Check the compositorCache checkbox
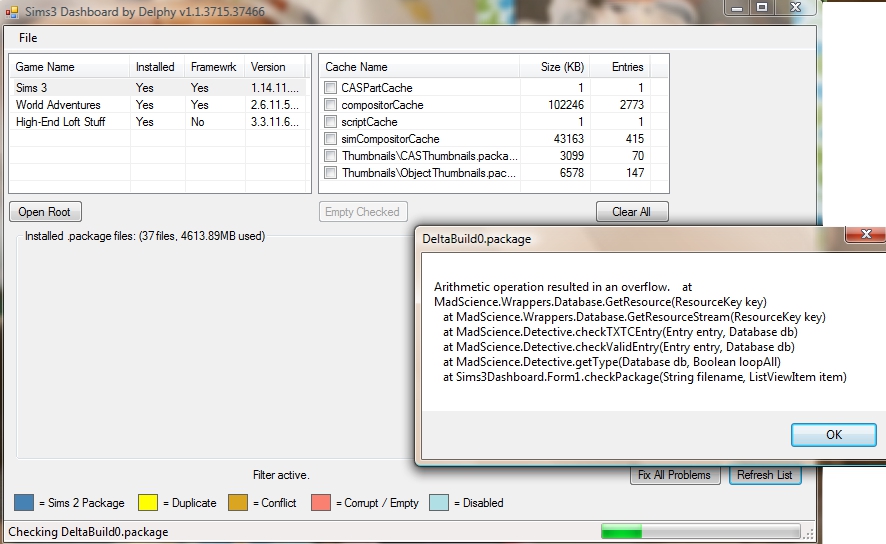This screenshot has height=544, width=886. [331, 105]
